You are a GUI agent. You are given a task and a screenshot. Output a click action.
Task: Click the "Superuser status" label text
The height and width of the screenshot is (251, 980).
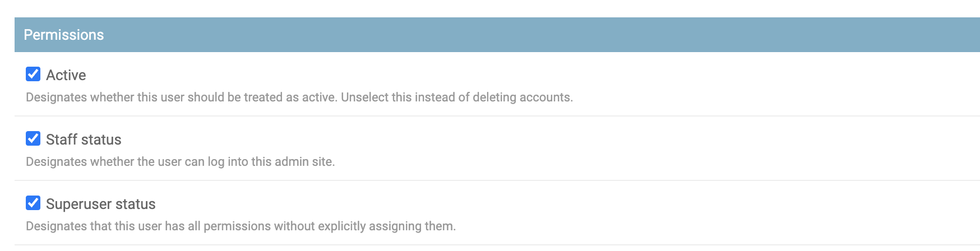pos(101,204)
